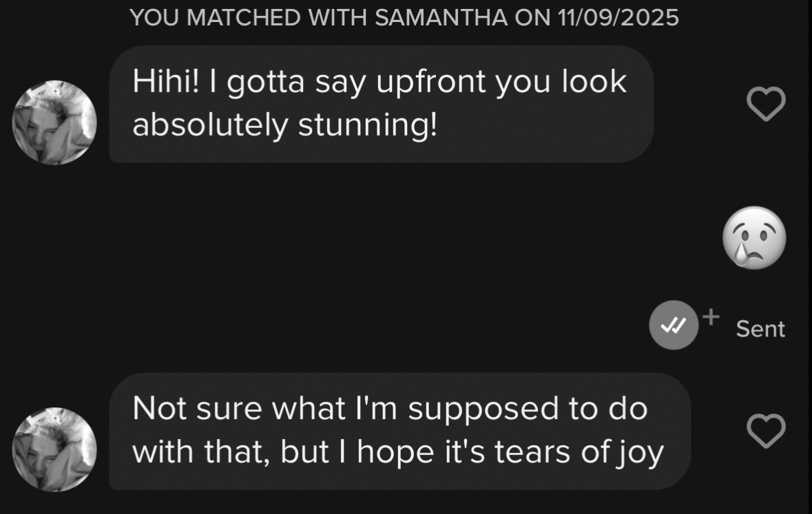The width and height of the screenshot is (812, 514).
Task: Click the "Sent" status label
Action: [760, 329]
